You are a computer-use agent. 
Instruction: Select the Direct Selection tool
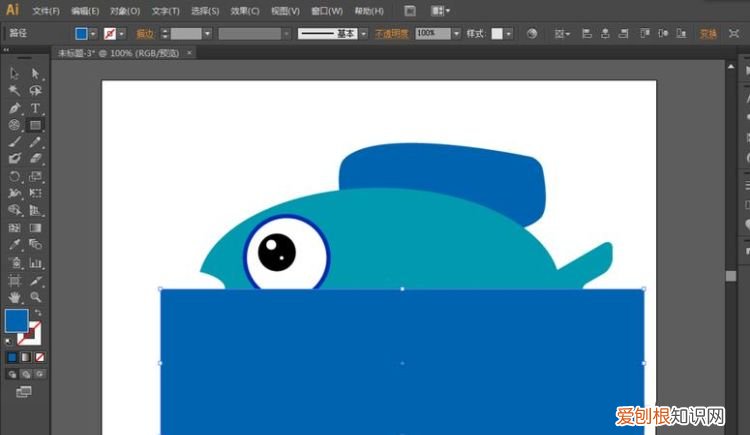[x=35, y=73]
